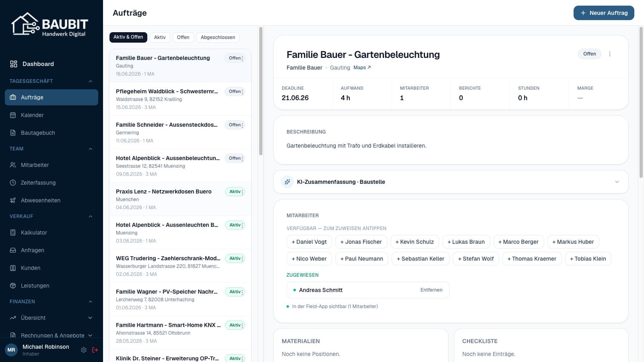Screen dimensions: 644x362
Task: Select the Zeiterfassung clock icon
Action: 13,183
